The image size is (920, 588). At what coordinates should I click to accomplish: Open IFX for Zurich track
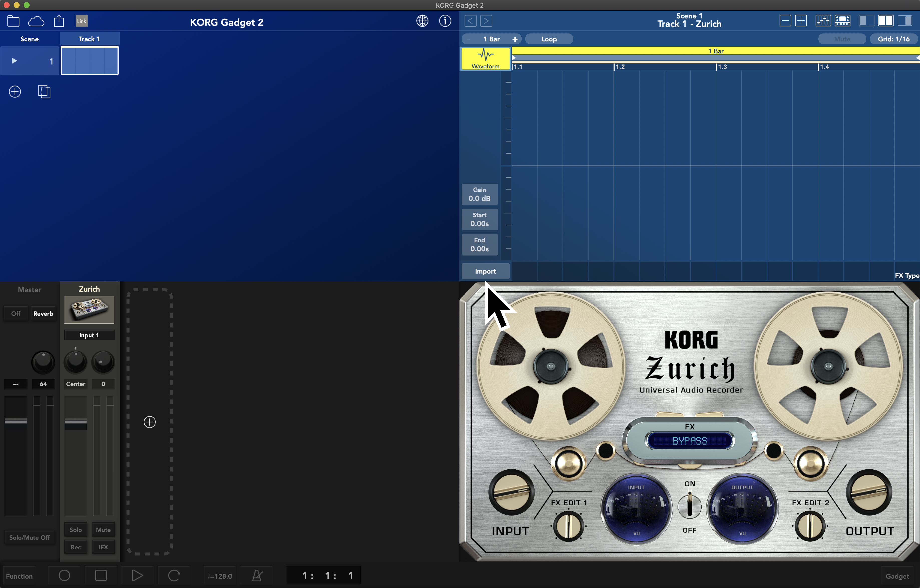(x=103, y=547)
